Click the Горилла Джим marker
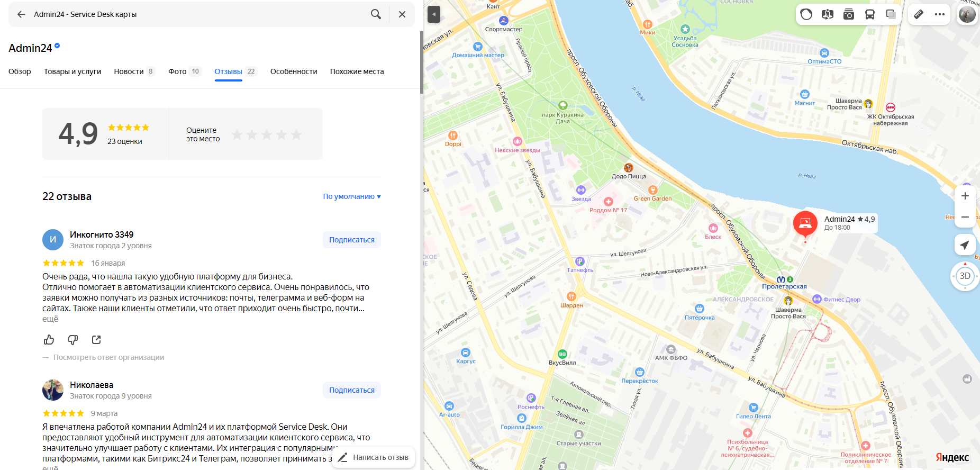 [x=522, y=418]
